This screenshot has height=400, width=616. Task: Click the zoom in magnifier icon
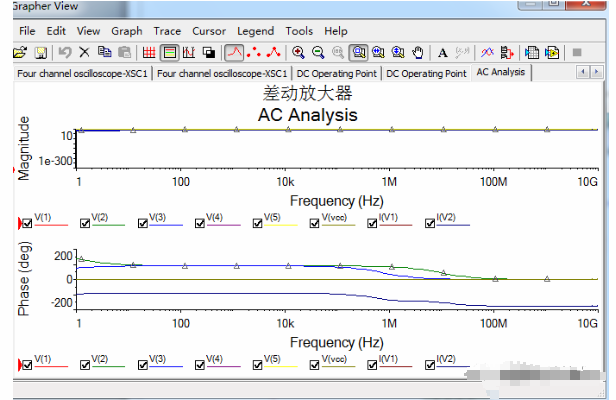[298, 52]
